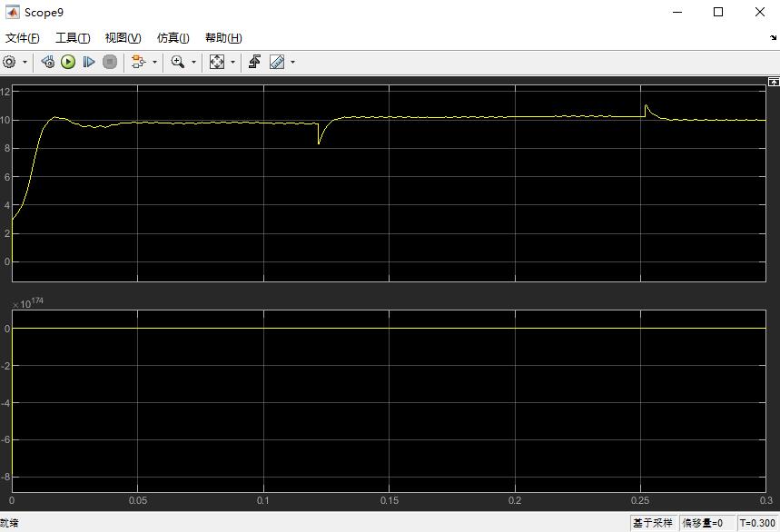Expand the axes scaling dropdown arrow
The width and height of the screenshot is (780, 532).
click(x=232, y=62)
